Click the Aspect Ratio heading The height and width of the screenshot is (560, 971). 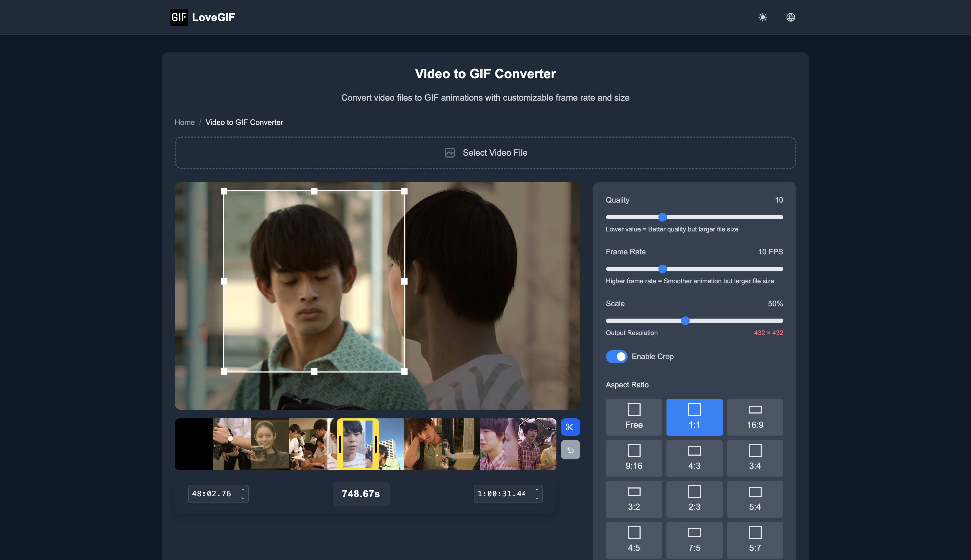coord(627,385)
